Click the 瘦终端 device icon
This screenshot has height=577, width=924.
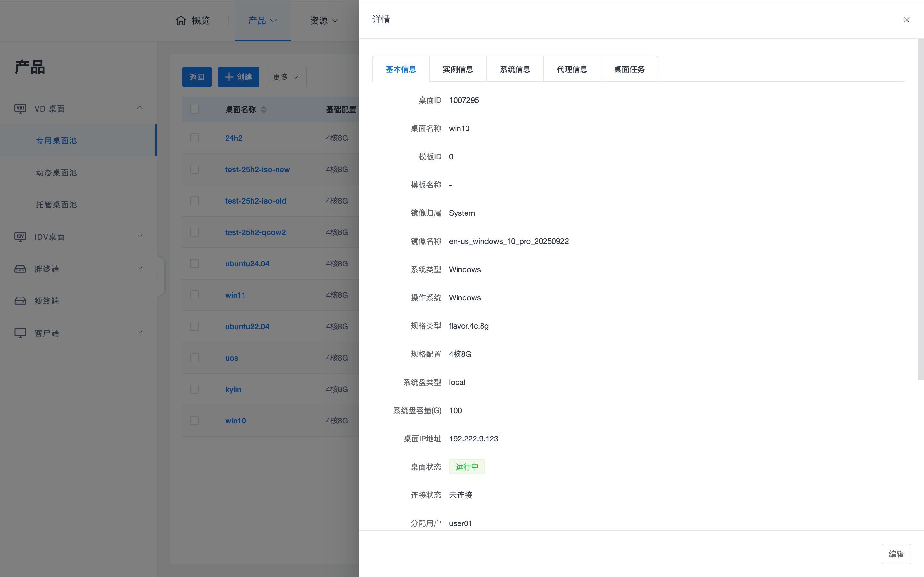point(20,301)
